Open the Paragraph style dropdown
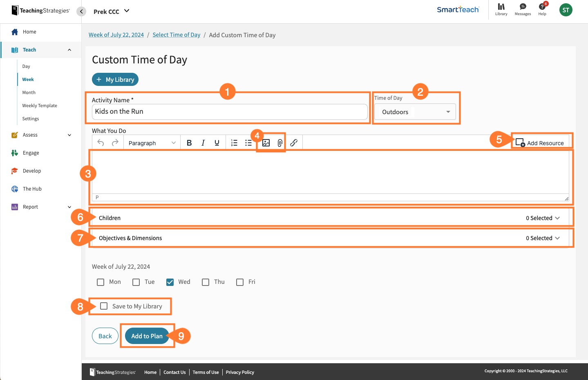Screen dimensions: 588x380 [152, 142]
